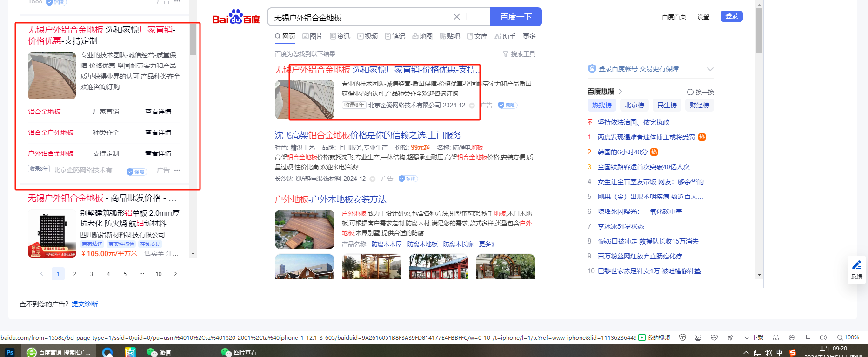The width and height of the screenshot is (868, 357).
Task: Click 更多 after 防腐木长廊
Action: coord(487,244)
